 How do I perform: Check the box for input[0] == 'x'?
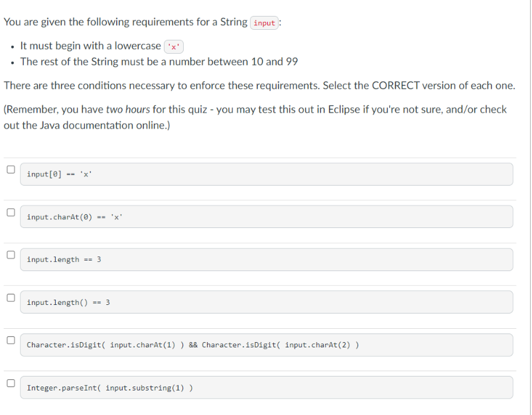(10, 169)
